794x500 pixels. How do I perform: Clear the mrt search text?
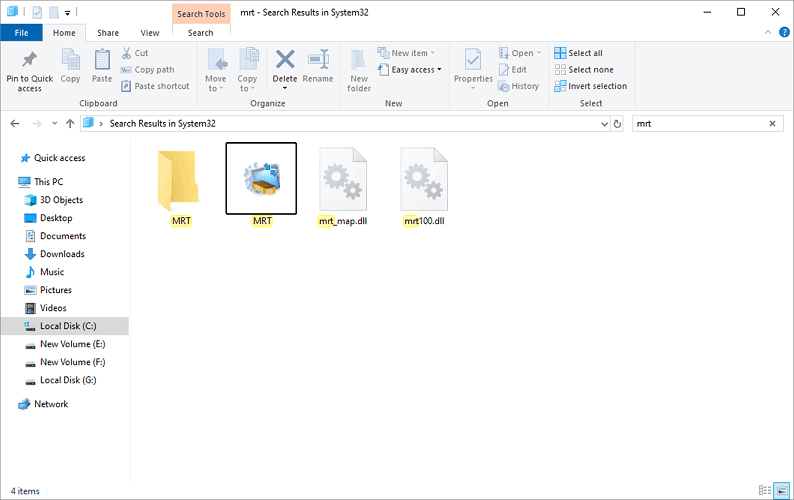pos(772,124)
